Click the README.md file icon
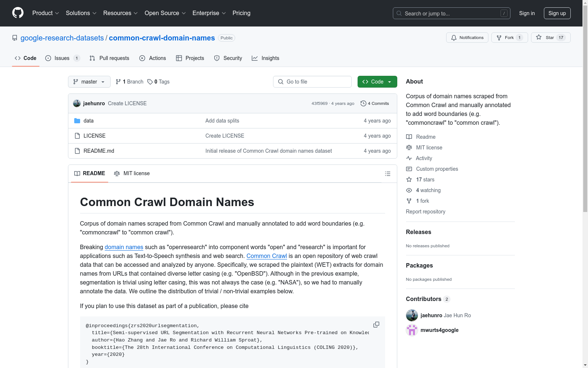 tap(77, 151)
